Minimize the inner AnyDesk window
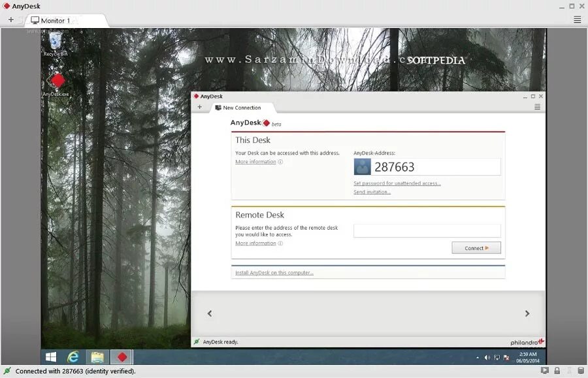The height and width of the screenshot is (378, 588). pos(525,97)
